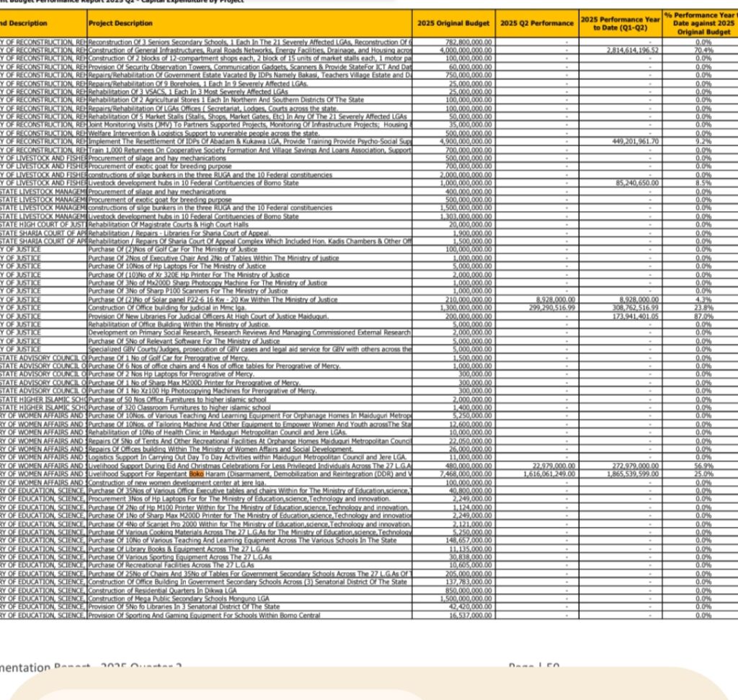The width and height of the screenshot is (738, 700).
Task: Select the Q2 value 299,290,516.99
Action: pyautogui.click(x=552, y=308)
